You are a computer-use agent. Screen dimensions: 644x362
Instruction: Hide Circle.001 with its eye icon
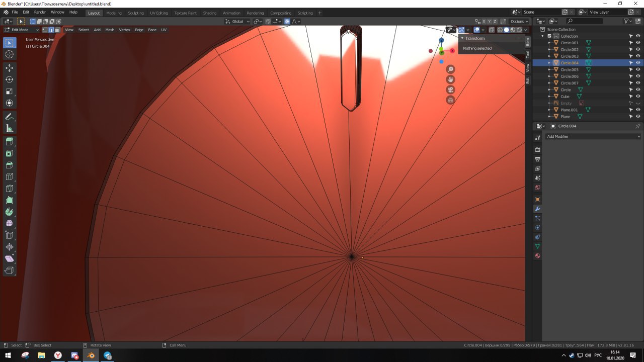pos(638,43)
